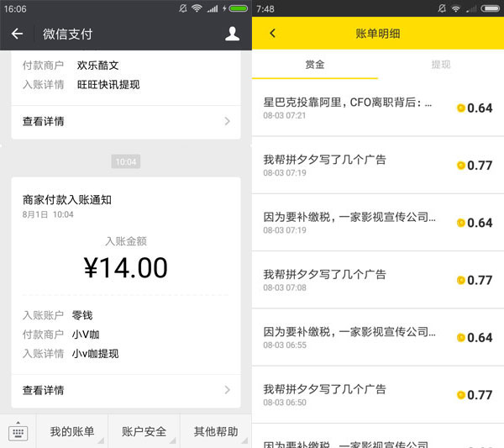Open the profile icon in 微信支付 header

(232, 34)
